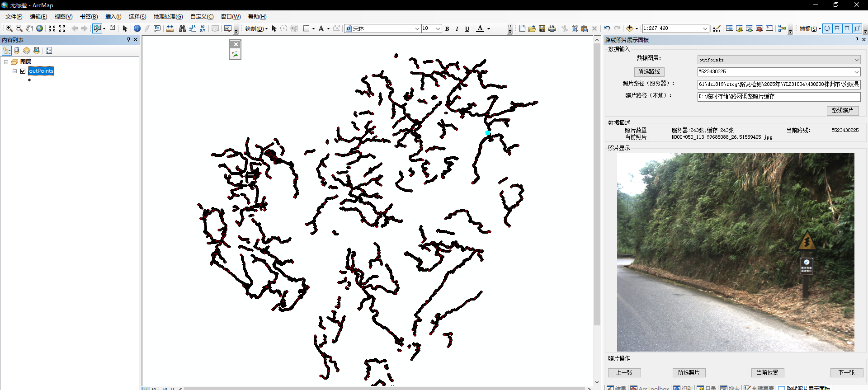Toggle Bold text formatting
The width and height of the screenshot is (868, 390).
(x=447, y=28)
